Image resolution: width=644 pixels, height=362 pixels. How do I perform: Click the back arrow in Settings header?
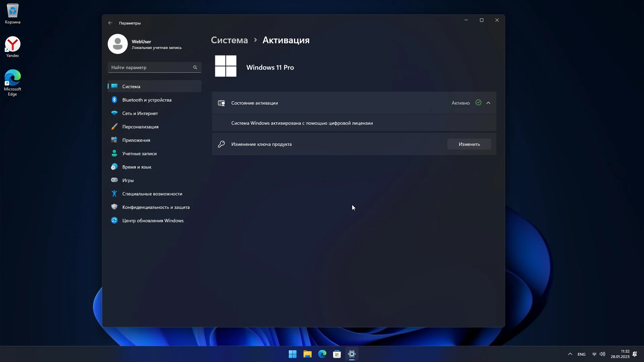coord(110,23)
